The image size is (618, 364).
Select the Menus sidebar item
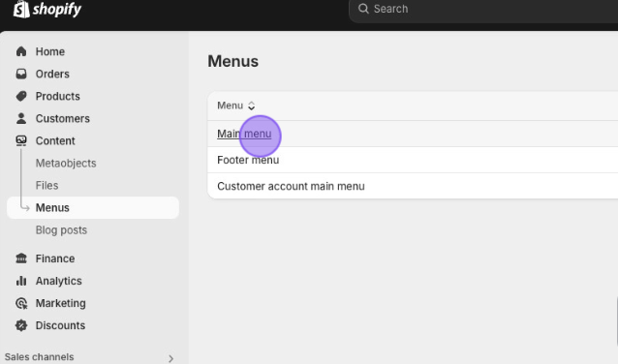(x=93, y=207)
